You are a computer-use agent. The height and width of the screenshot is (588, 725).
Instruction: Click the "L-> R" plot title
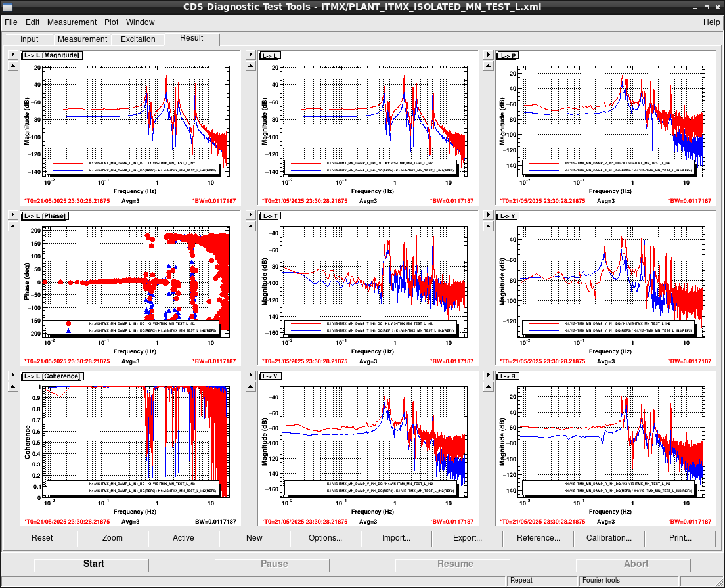click(508, 376)
